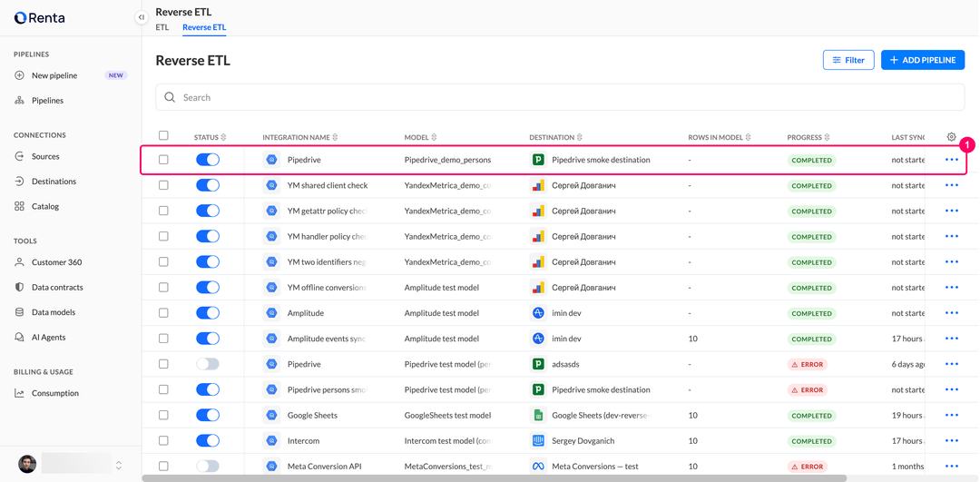980x482 pixels.
Task: Click the search magnifier icon
Action: 170,97
